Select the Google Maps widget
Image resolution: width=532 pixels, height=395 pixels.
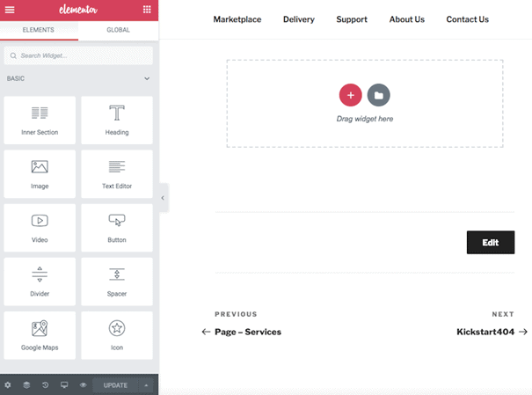click(x=40, y=335)
